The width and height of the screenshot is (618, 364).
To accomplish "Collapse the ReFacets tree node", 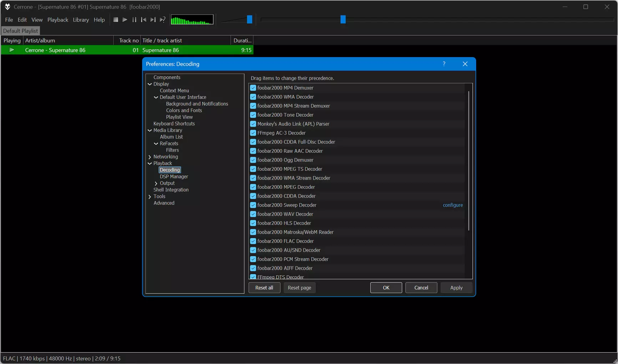I will click(x=156, y=144).
